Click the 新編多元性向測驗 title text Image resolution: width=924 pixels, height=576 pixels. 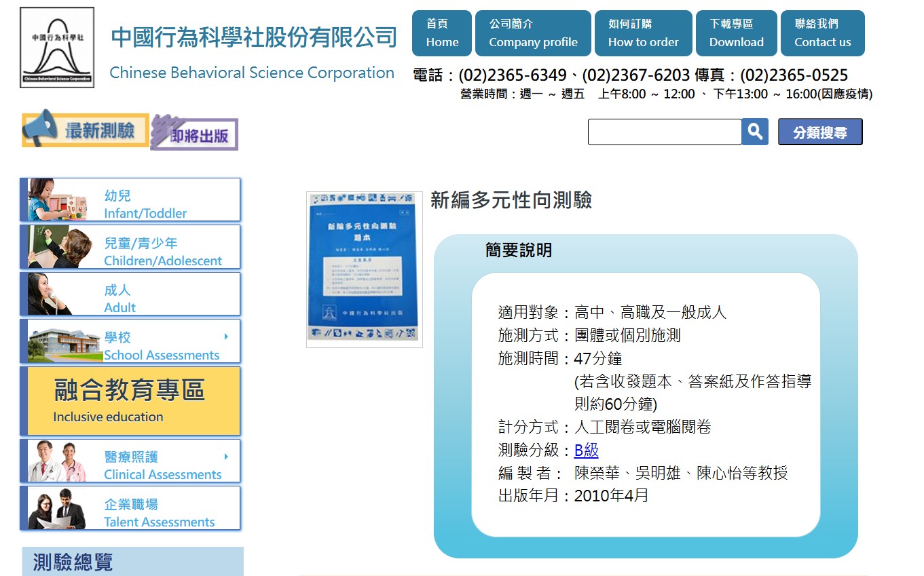(x=511, y=200)
